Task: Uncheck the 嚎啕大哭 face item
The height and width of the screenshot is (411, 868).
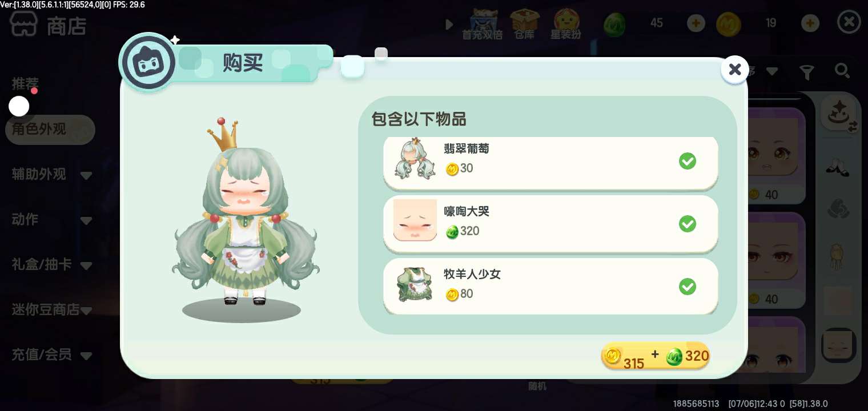Action: coord(688,224)
